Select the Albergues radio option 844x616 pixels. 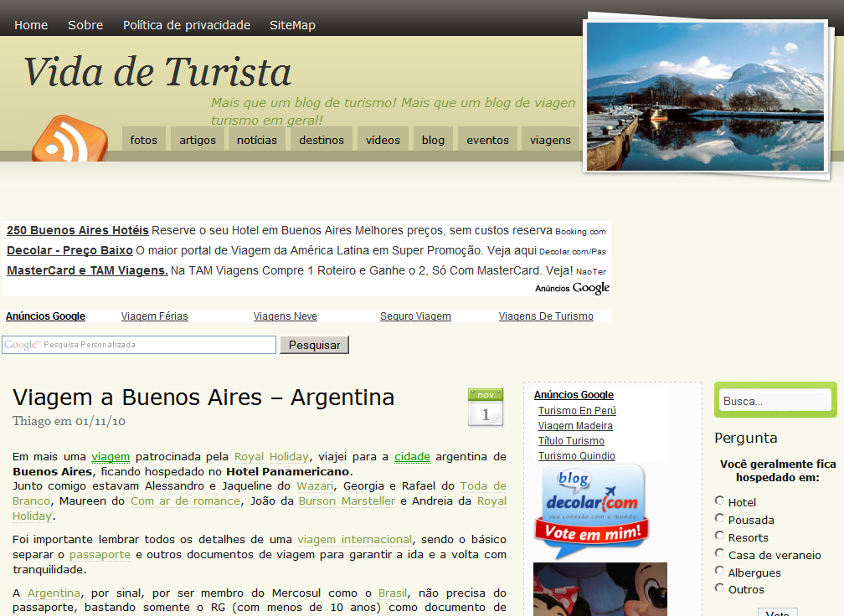coord(720,571)
